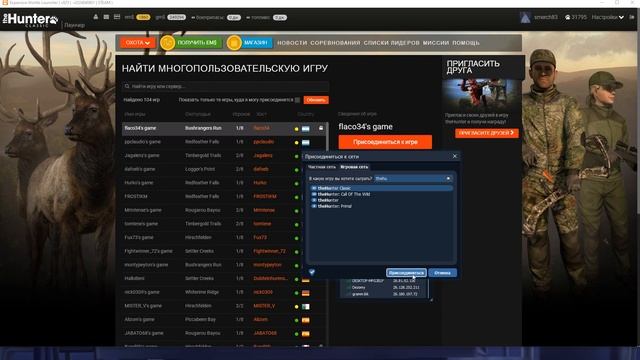
Task: Click the Обновить refresh button
Action: [x=316, y=100]
